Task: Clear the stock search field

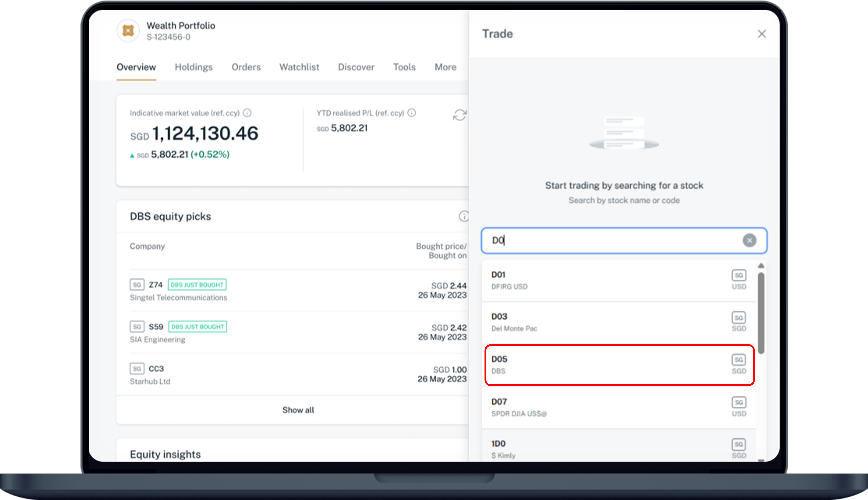Action: [x=749, y=240]
